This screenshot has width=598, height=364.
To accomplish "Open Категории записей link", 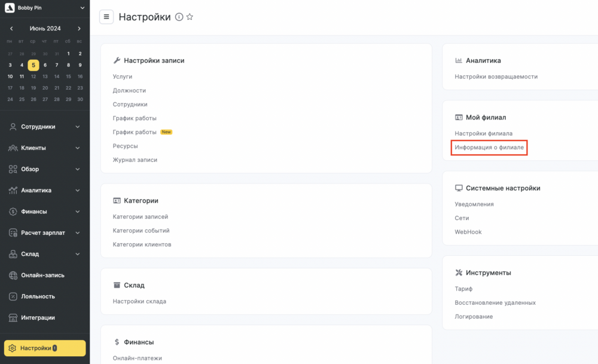I will pos(141,216).
